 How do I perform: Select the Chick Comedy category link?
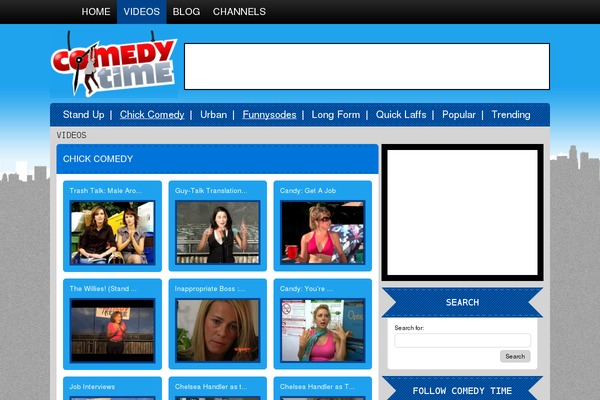tap(152, 114)
